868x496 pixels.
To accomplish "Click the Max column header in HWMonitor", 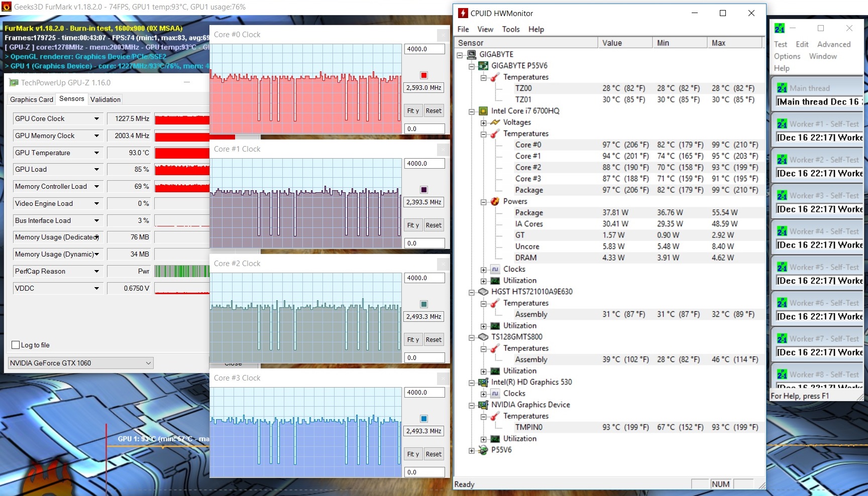I will [x=734, y=43].
